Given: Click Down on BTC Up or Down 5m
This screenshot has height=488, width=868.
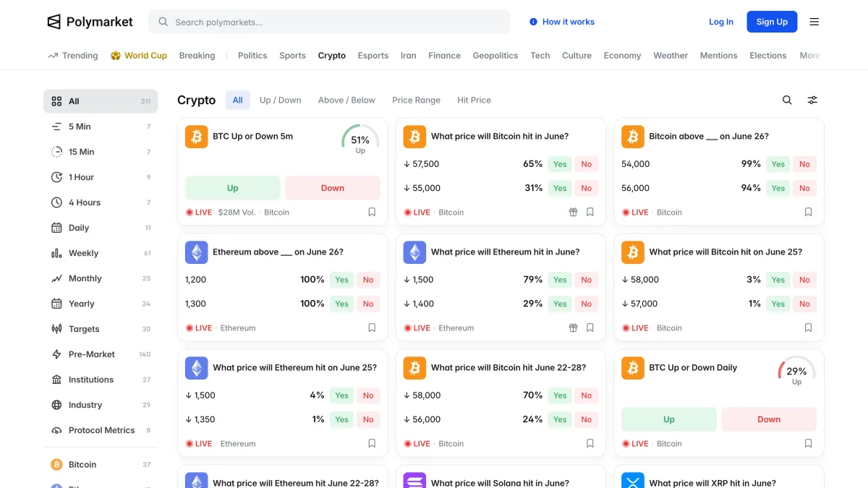Looking at the screenshot, I should 333,188.
